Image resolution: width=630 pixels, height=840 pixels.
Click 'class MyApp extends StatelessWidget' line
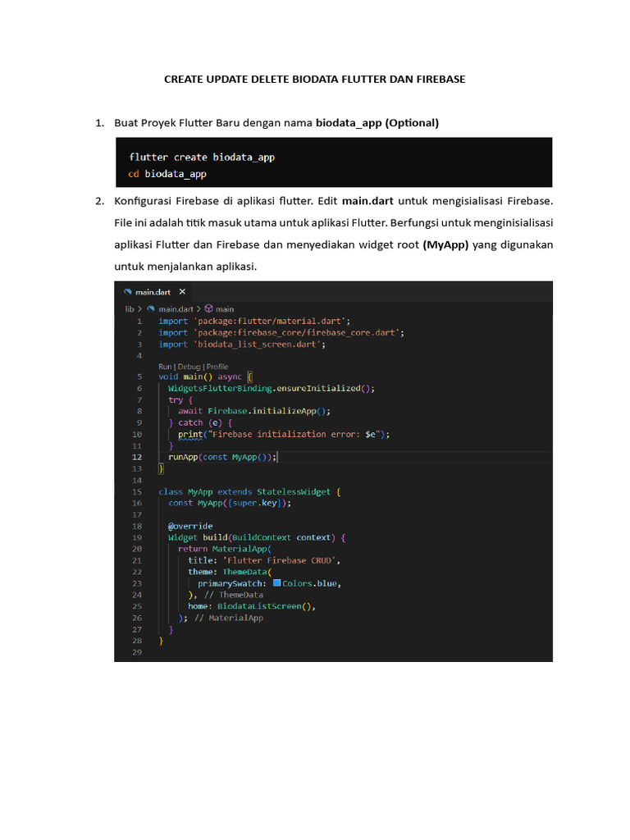pos(249,492)
